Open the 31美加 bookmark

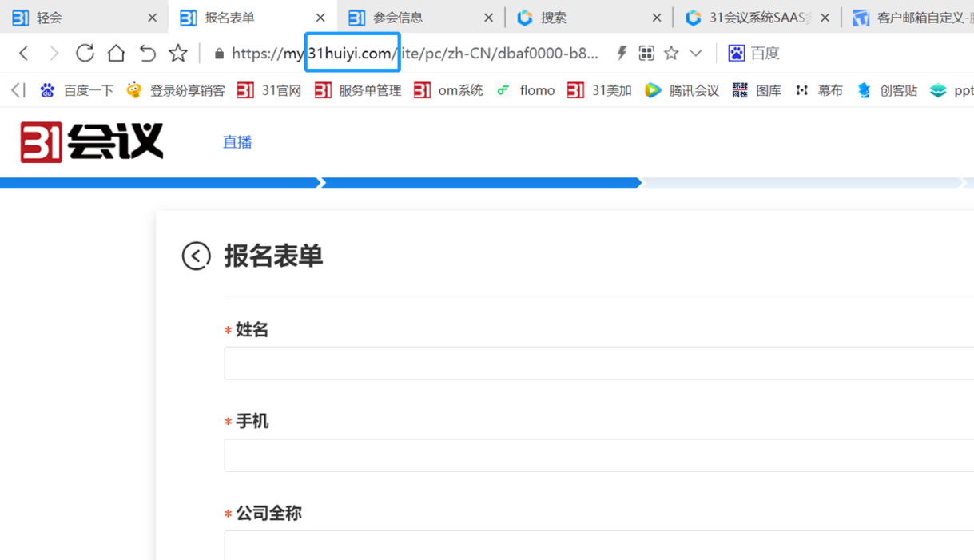click(x=599, y=90)
